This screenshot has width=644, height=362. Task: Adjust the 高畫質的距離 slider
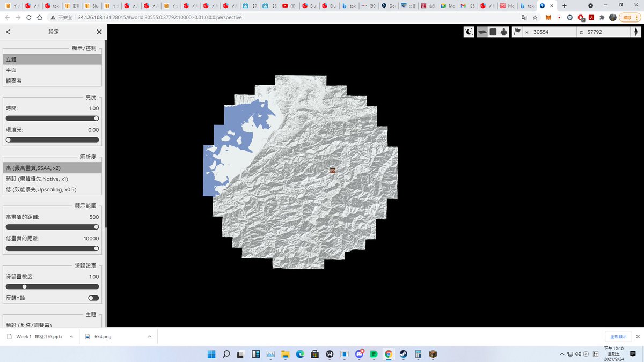[x=52, y=227]
